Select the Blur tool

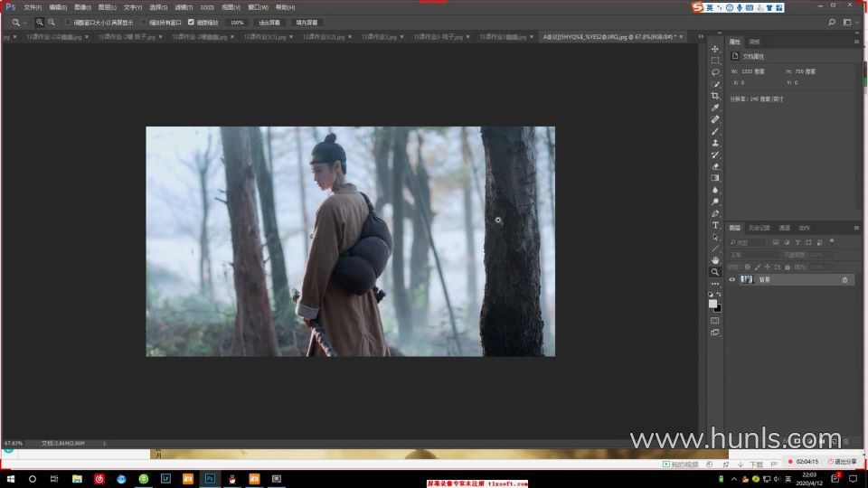click(715, 190)
